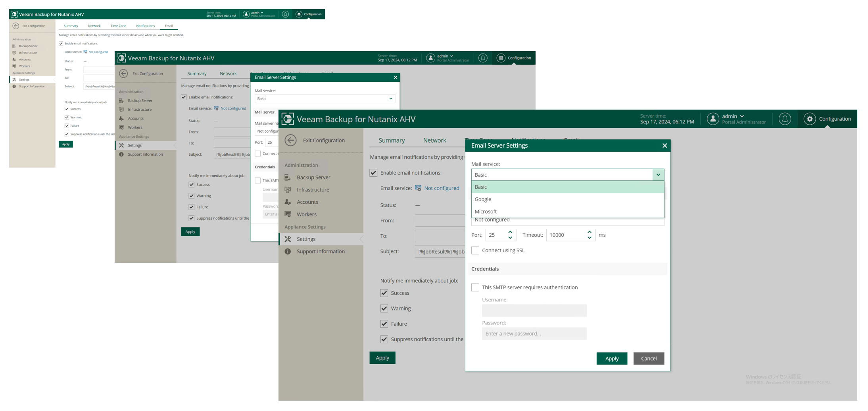Select Google from Mail service list
The width and height of the screenshot is (868, 411).
(x=568, y=199)
